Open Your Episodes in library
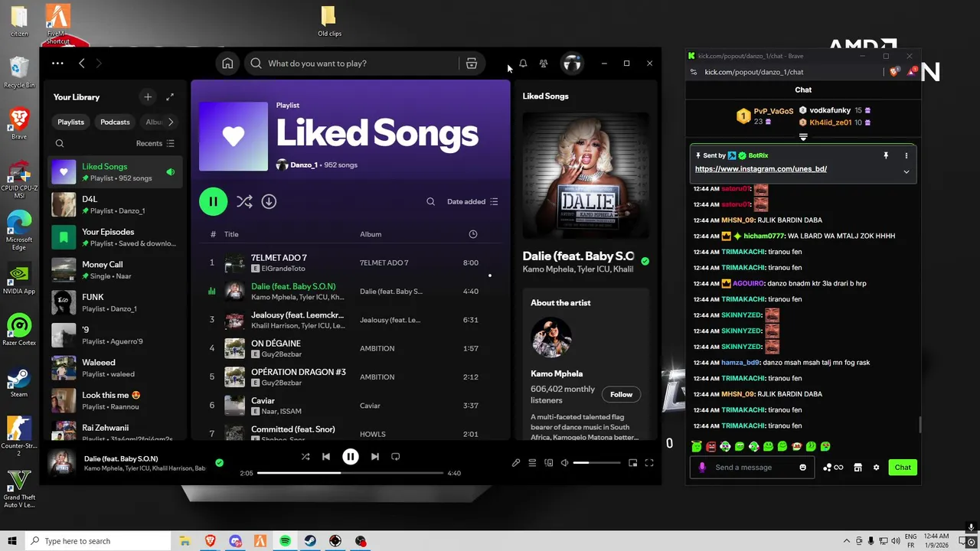 114,237
